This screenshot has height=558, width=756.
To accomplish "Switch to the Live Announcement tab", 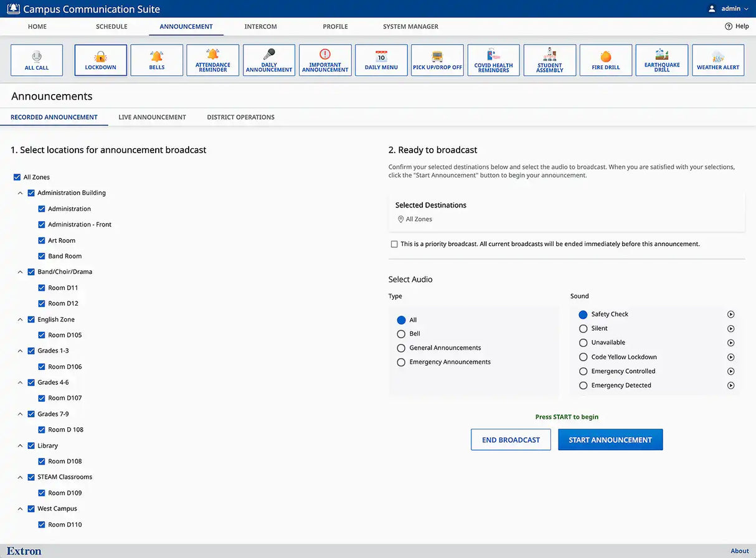I will [x=152, y=117].
